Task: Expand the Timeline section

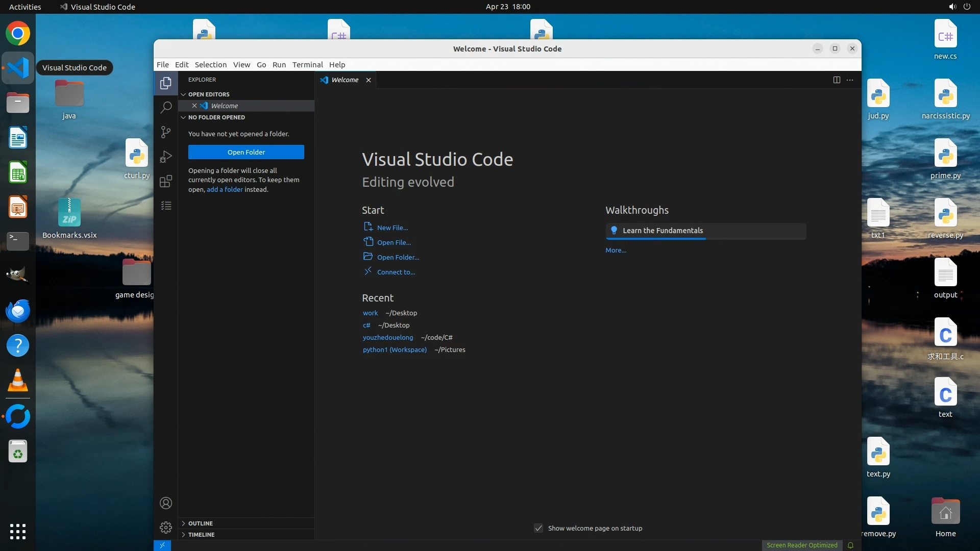Action: coord(201,535)
